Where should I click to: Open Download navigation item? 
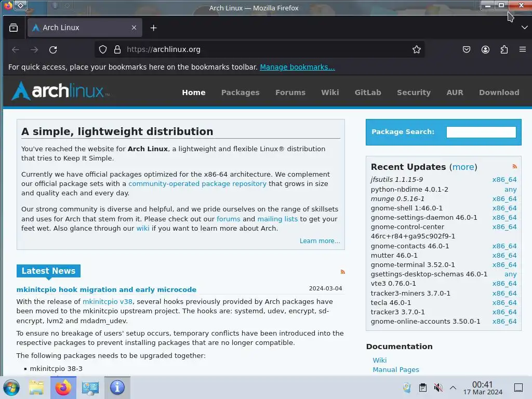tap(499, 92)
